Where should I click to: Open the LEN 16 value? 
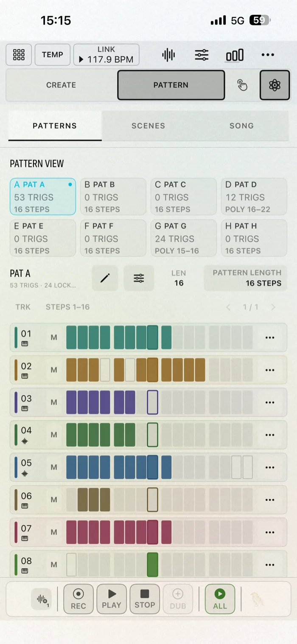(179, 278)
